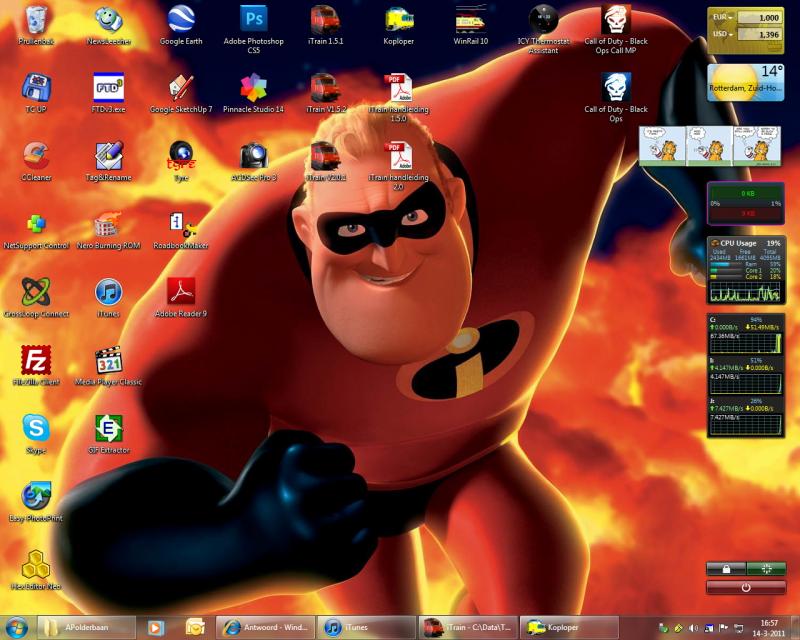Launch Nero Burning ROM icon
This screenshot has height=640, width=800.
coord(108,230)
